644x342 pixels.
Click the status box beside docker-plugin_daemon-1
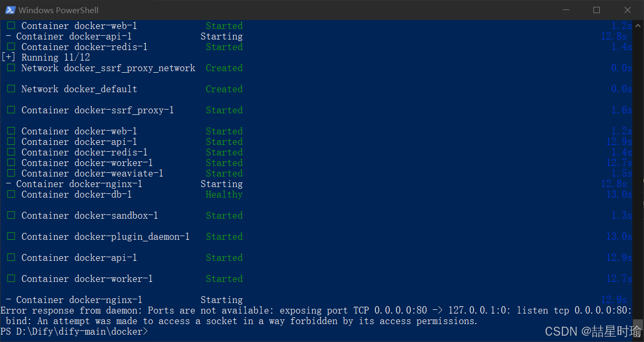pyautogui.click(x=11, y=237)
